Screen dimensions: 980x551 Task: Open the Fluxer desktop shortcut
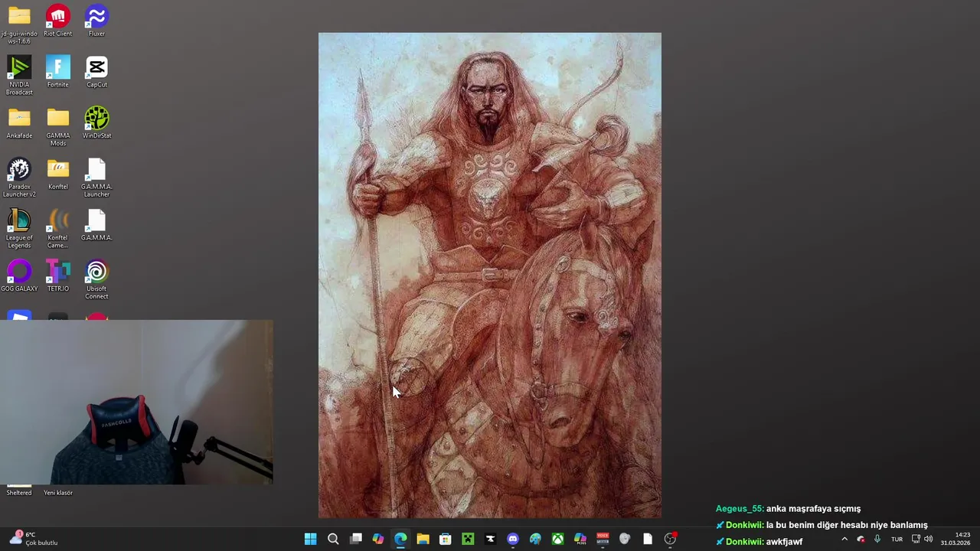pyautogui.click(x=96, y=21)
